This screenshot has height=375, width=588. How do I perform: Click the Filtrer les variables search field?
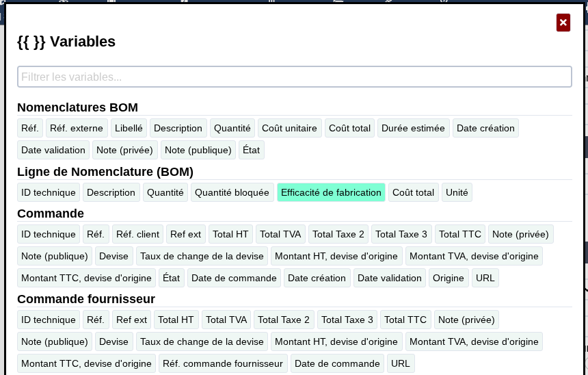[x=295, y=77]
